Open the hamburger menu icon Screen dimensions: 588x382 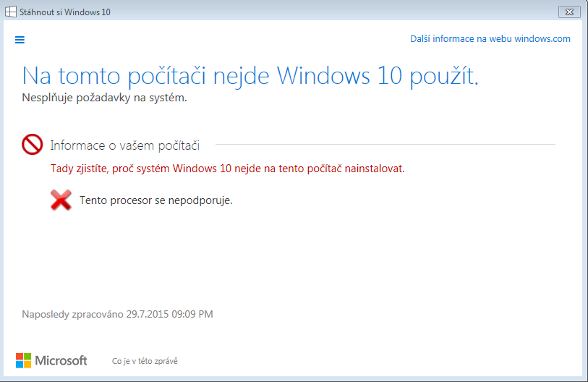coord(20,40)
